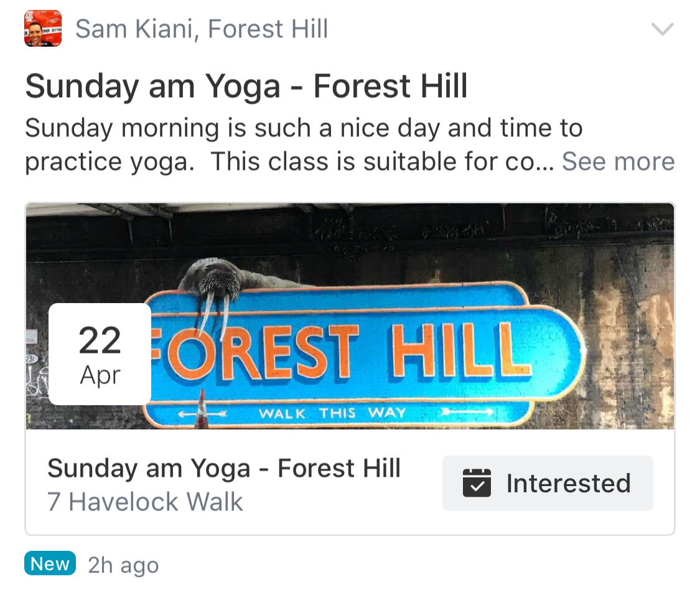Click the 2h ago timestamp
Image resolution: width=700 pixels, height=595 pixels.
(123, 565)
